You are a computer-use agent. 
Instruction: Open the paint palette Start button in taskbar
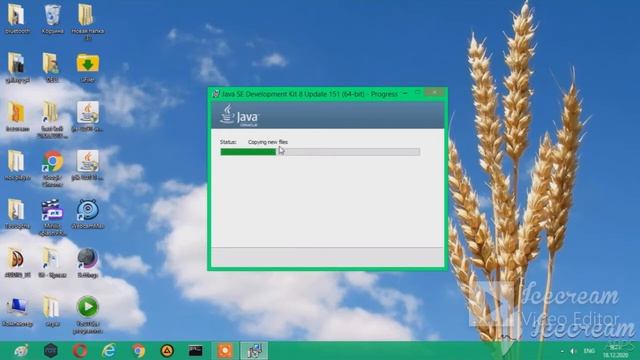(21, 351)
